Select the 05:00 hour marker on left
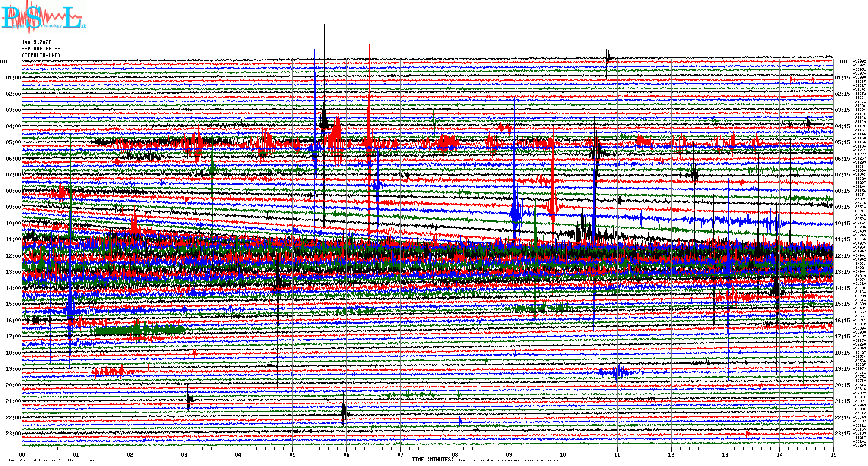Image resolution: width=868 pixels, height=466 pixels. point(13,142)
